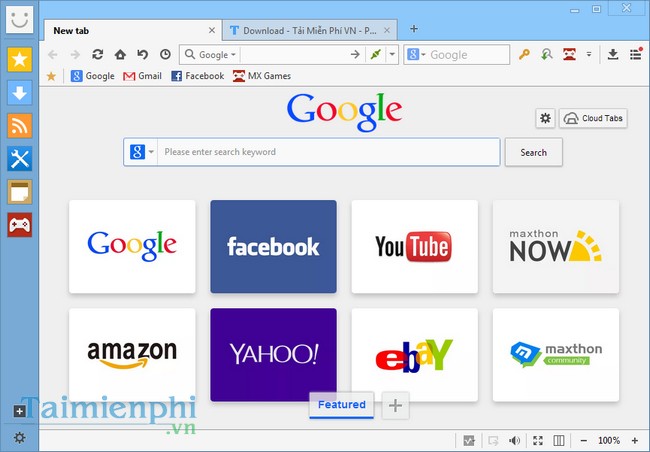The height and width of the screenshot is (452, 650).
Task: Click the smiley avatar account icon
Action: 19,19
